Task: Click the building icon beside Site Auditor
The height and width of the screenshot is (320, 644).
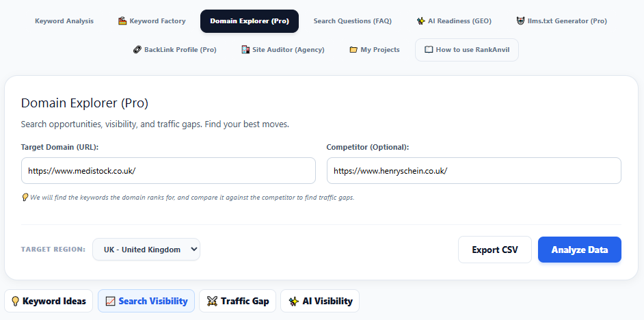Action: [x=245, y=50]
